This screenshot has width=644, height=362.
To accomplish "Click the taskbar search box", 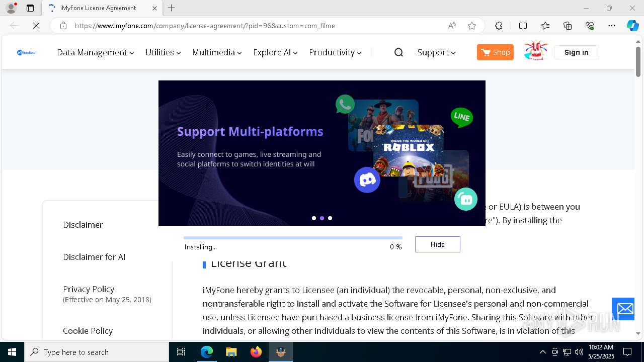I will [x=97, y=352].
